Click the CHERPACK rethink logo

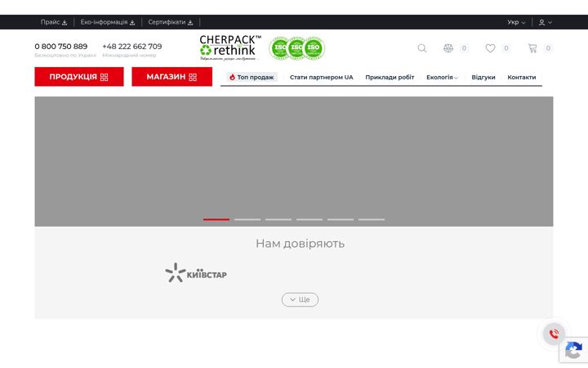[230, 48]
